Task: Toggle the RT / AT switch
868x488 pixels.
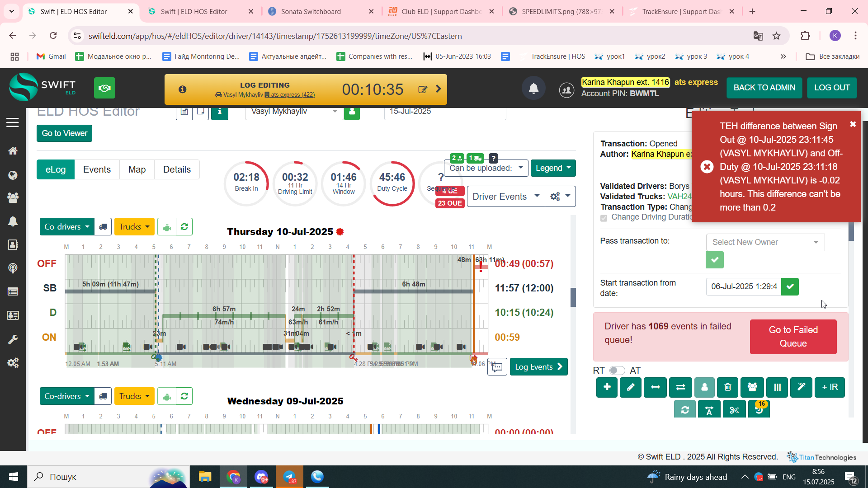Action: tap(617, 371)
